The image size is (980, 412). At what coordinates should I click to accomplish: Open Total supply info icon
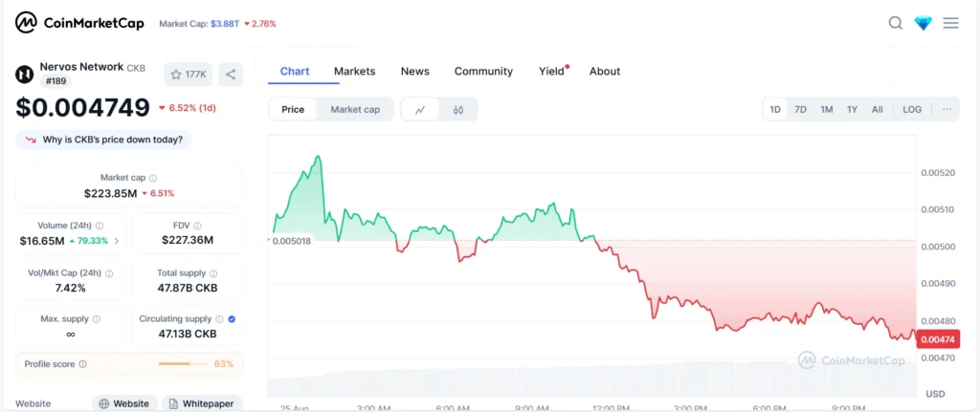click(x=213, y=273)
